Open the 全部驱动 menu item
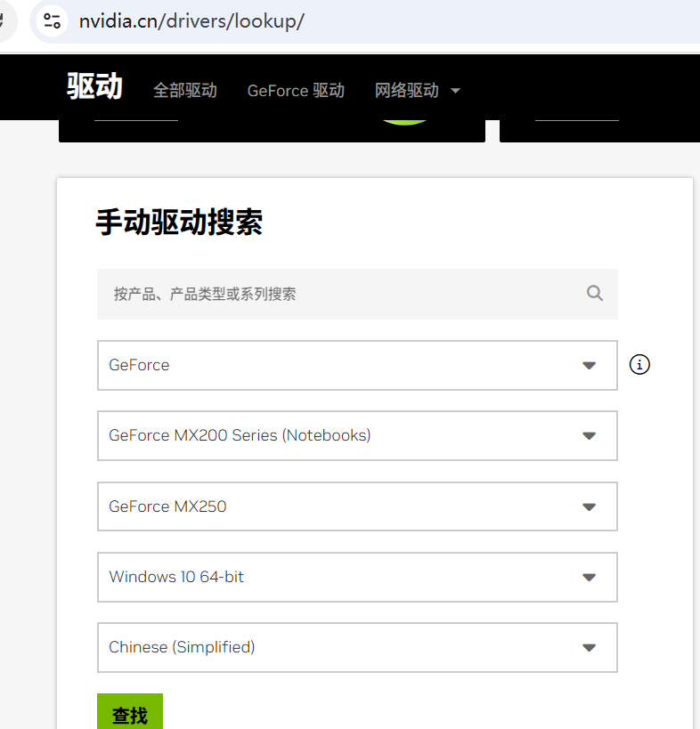The height and width of the screenshot is (729, 700). [185, 90]
